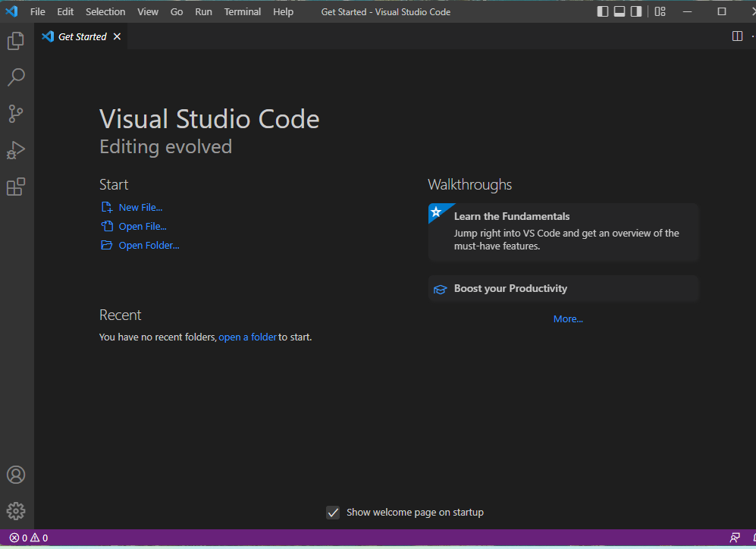Click the star badge on Learn the Fundamentals

pyautogui.click(x=436, y=212)
